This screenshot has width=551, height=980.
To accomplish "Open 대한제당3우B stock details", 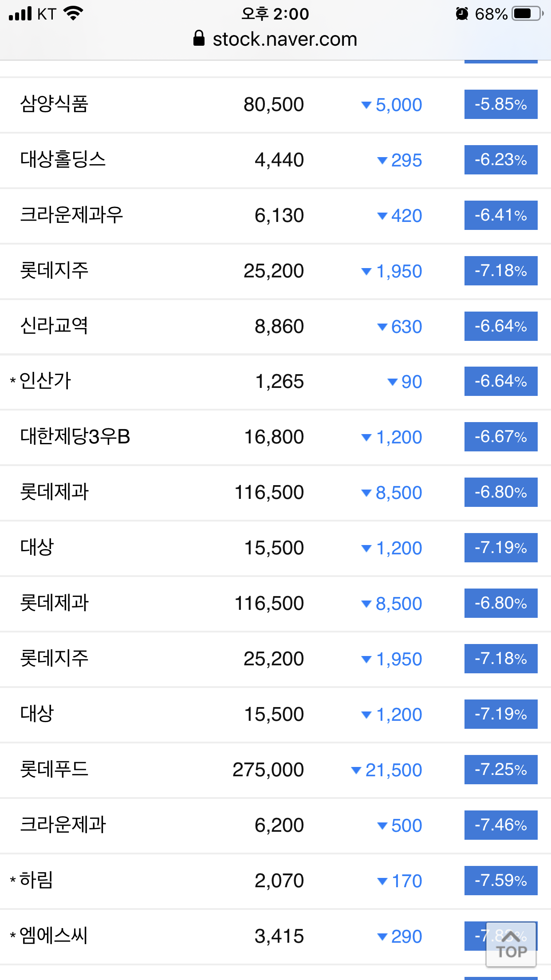I will coord(75,437).
